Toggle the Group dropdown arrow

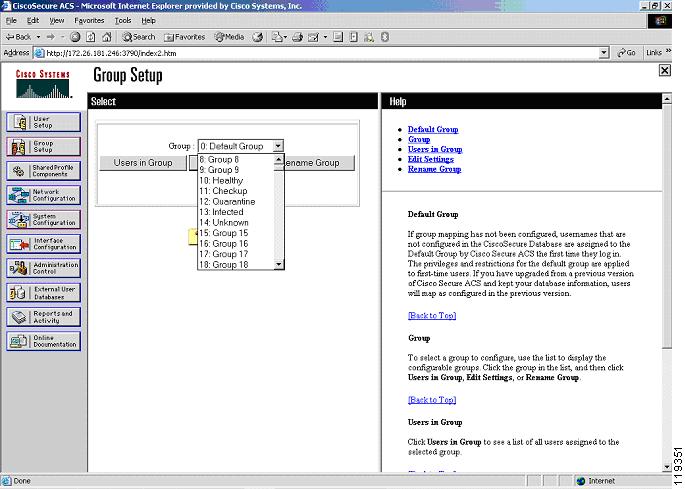point(278,146)
